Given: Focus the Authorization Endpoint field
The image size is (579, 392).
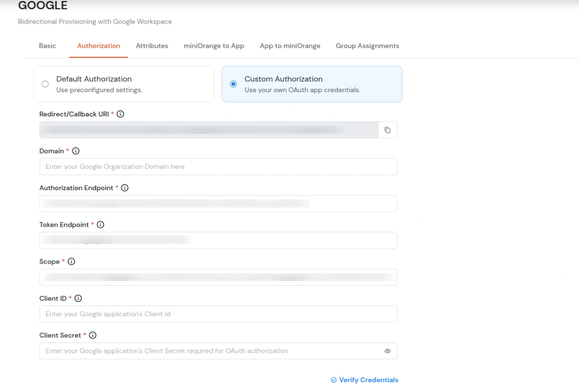Looking at the screenshot, I should (x=218, y=204).
